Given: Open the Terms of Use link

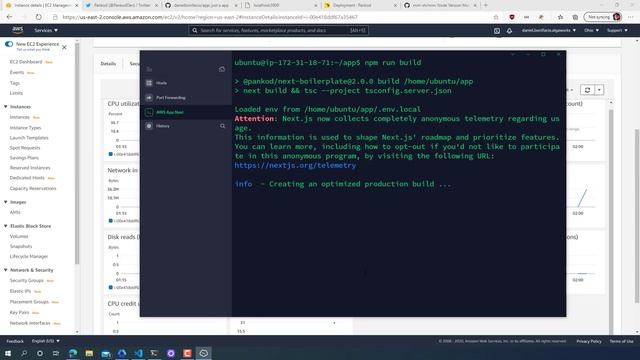Looking at the screenshot, I should pyautogui.click(x=621, y=341).
